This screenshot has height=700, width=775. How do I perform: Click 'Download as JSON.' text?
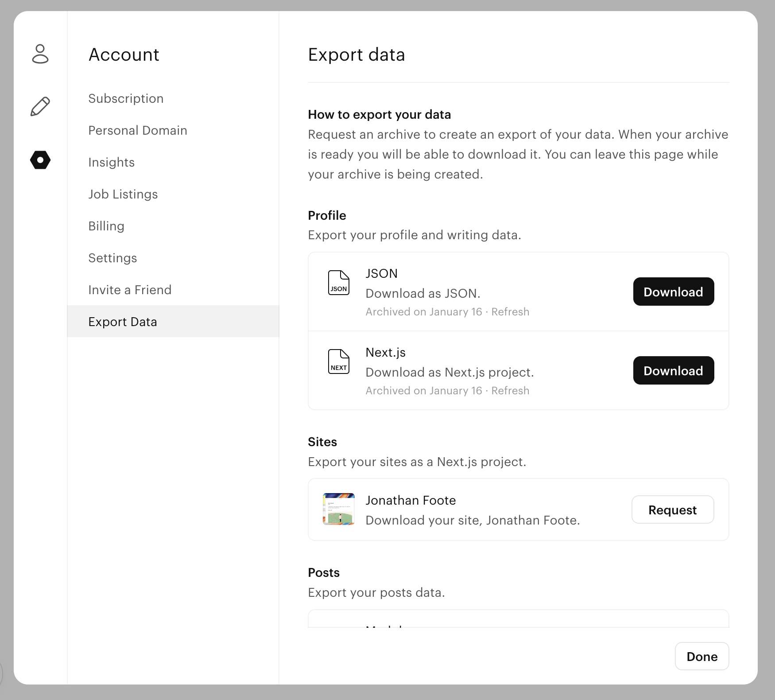423,293
